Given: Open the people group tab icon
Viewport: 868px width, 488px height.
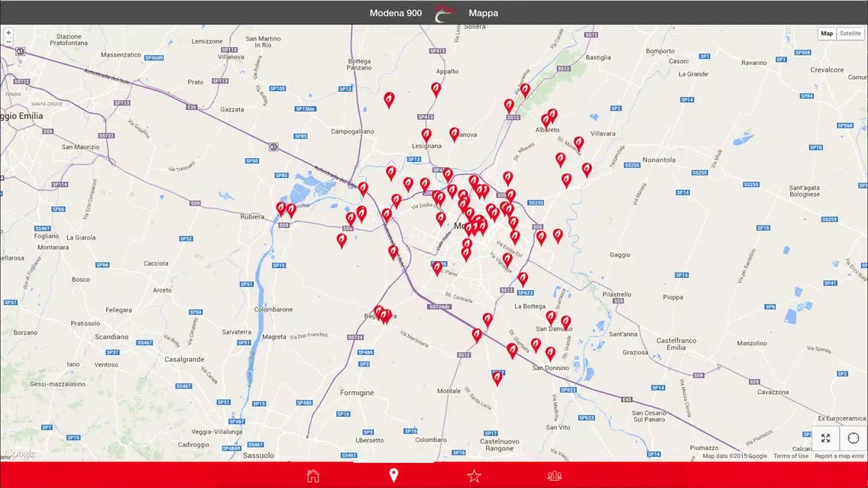Looking at the screenshot, I should pos(555,476).
